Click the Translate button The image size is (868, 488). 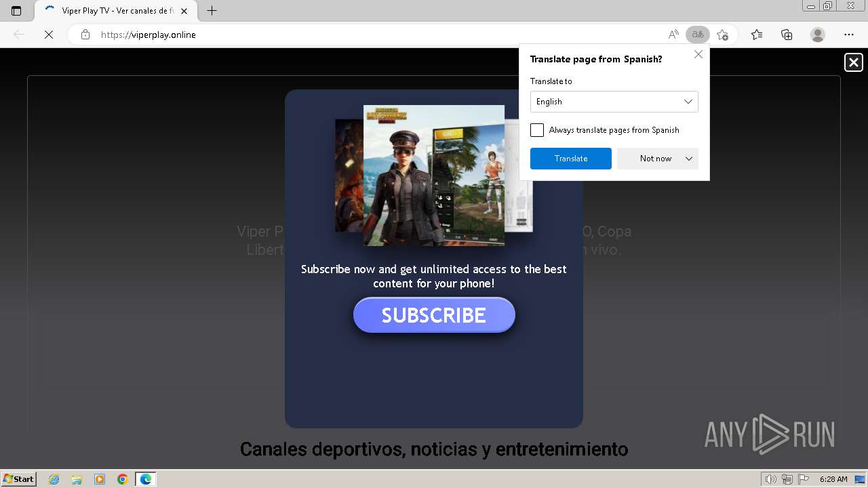click(x=571, y=159)
